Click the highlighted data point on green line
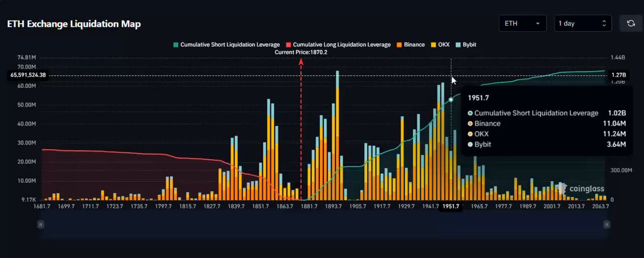 [451, 99]
